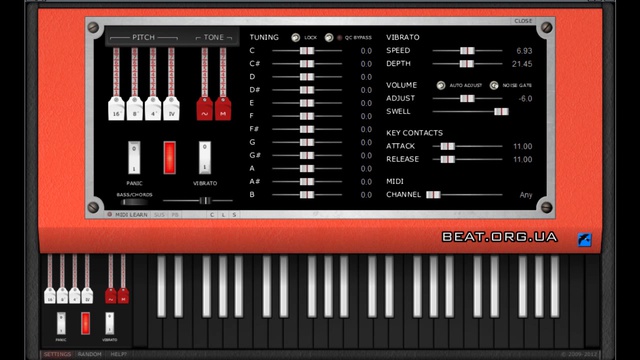
Task: Click the blue bird logo icon
Action: 584,240
